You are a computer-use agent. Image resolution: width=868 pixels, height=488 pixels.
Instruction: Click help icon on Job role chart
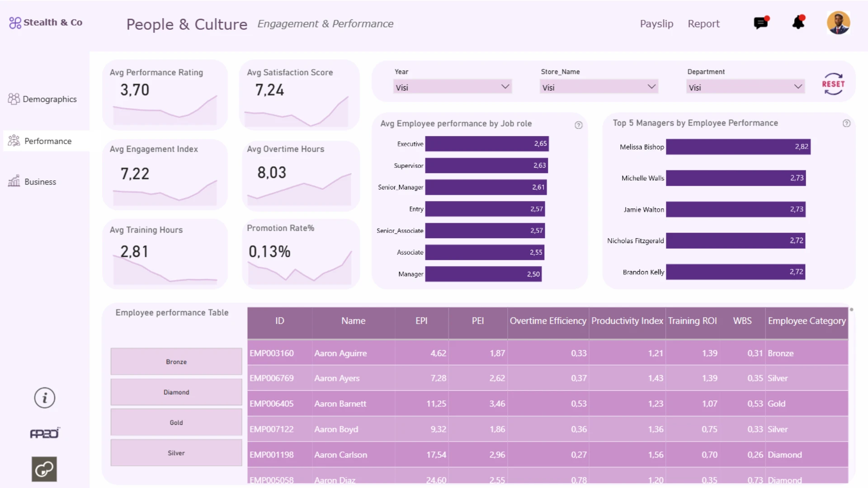coord(578,125)
